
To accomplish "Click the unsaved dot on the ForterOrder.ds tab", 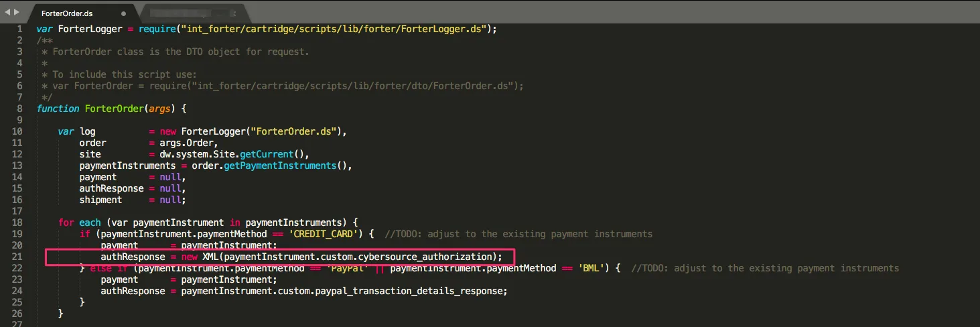I will [x=124, y=13].
